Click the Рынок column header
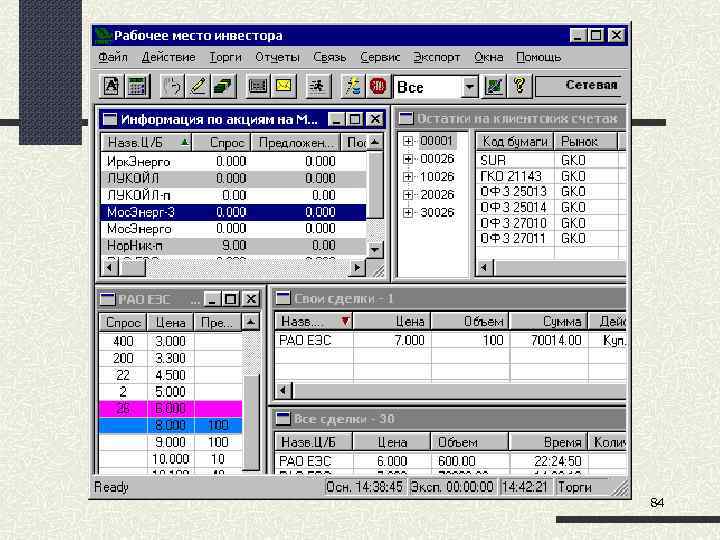 click(586, 141)
